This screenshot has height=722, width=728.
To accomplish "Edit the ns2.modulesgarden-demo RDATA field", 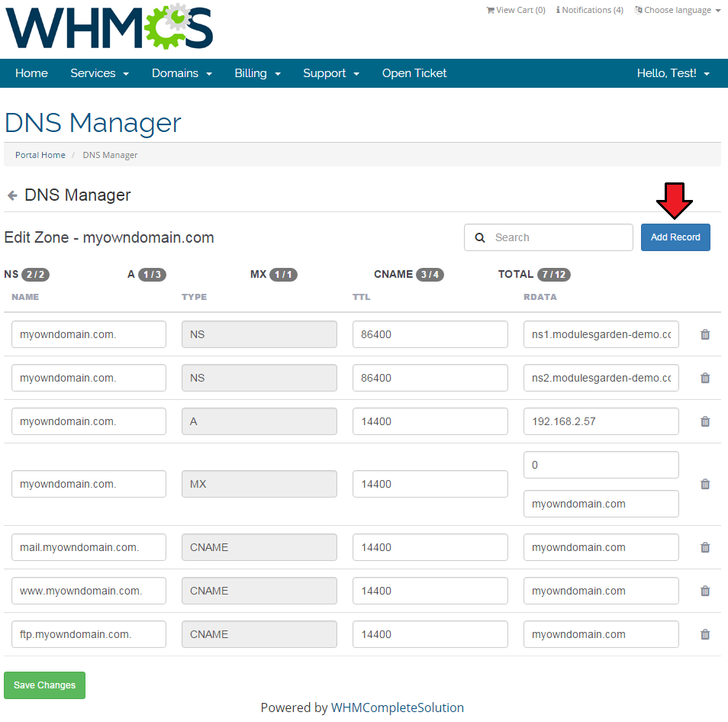I will [601, 378].
